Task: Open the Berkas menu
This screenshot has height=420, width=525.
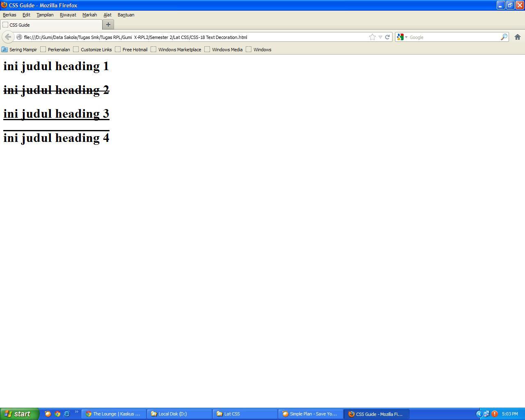Action: [x=9, y=15]
